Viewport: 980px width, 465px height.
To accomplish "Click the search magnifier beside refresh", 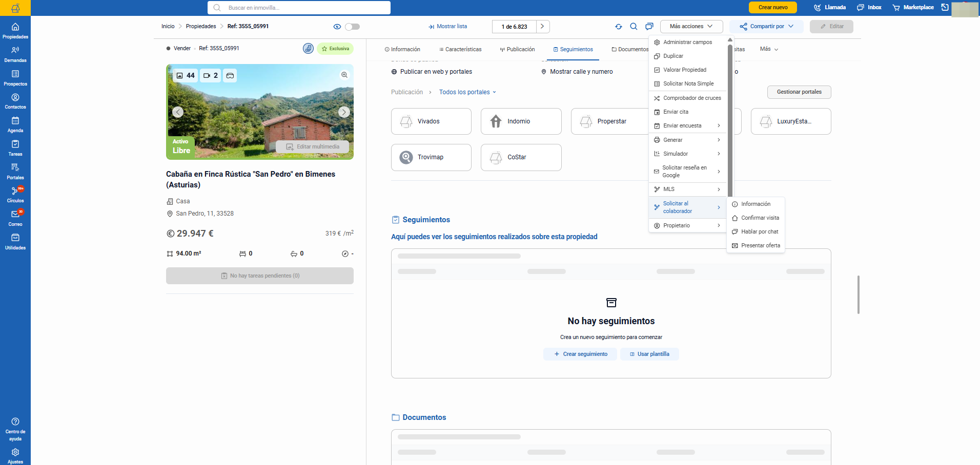I will 634,27.
